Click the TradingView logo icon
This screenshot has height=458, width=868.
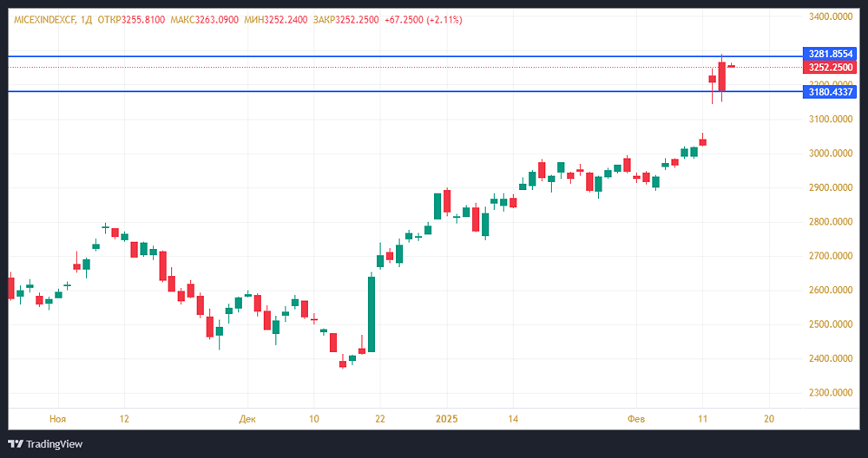click(x=15, y=444)
